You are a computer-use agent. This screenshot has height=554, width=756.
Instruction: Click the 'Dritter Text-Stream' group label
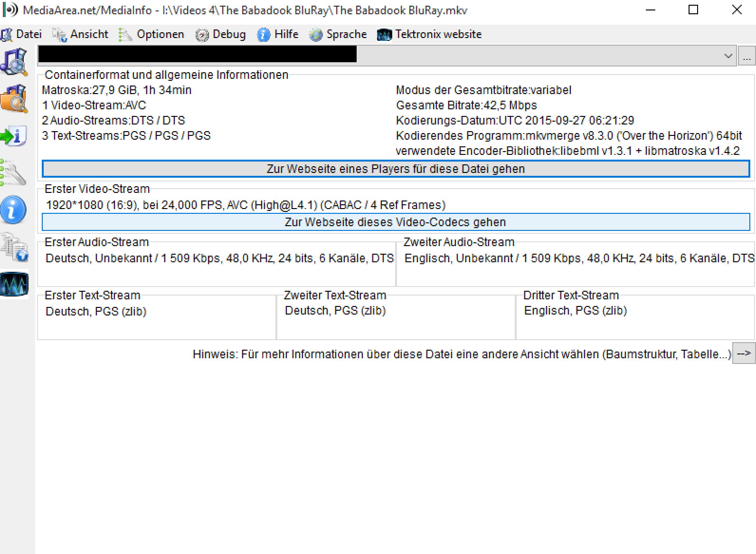click(571, 295)
